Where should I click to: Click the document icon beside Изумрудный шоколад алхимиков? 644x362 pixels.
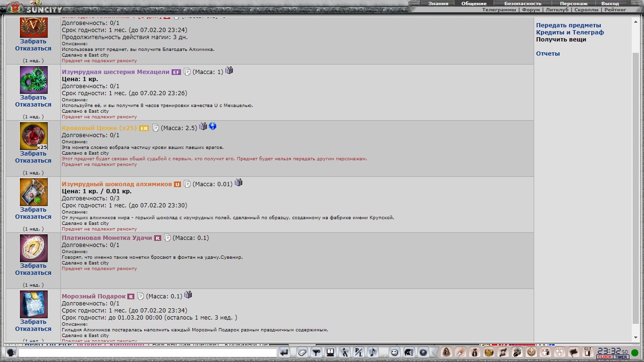(x=187, y=184)
